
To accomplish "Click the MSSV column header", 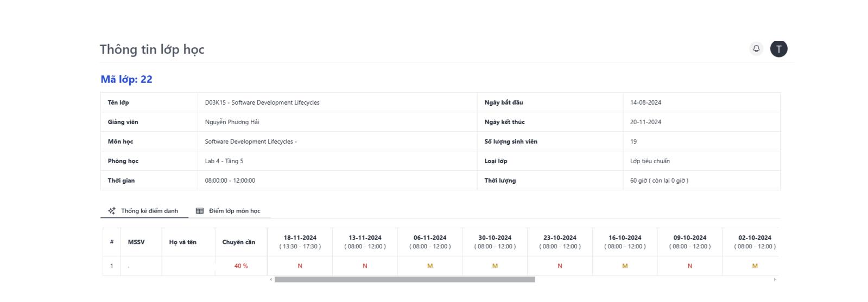I will [136, 242].
